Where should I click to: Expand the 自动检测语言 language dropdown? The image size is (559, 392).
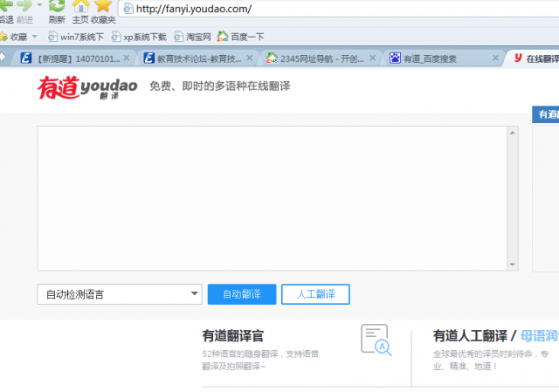point(120,294)
